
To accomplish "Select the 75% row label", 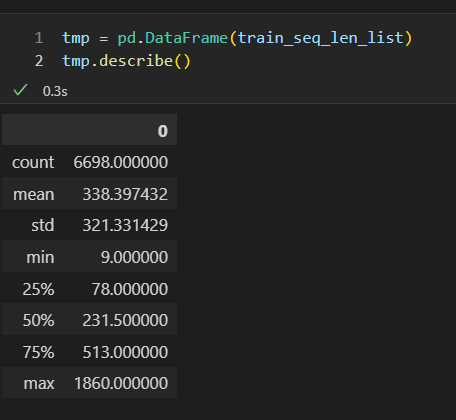I will (x=38, y=352).
